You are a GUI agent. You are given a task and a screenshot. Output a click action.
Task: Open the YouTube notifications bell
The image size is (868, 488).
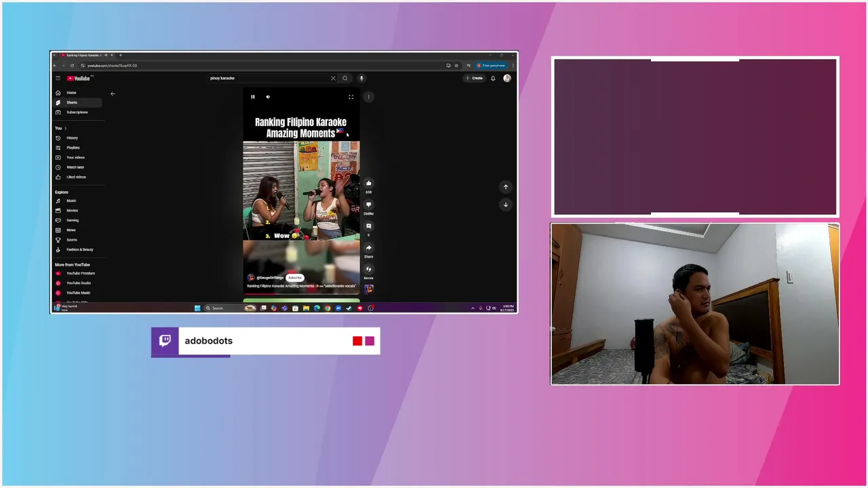pos(493,78)
